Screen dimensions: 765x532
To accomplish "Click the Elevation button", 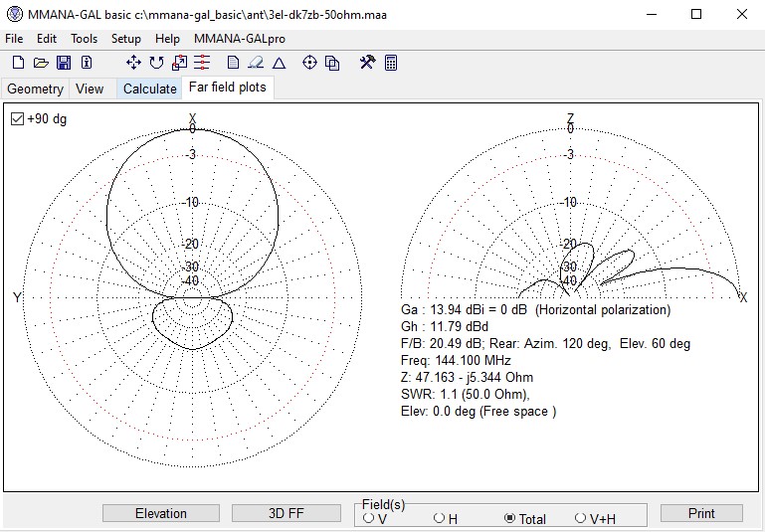I will 161,513.
